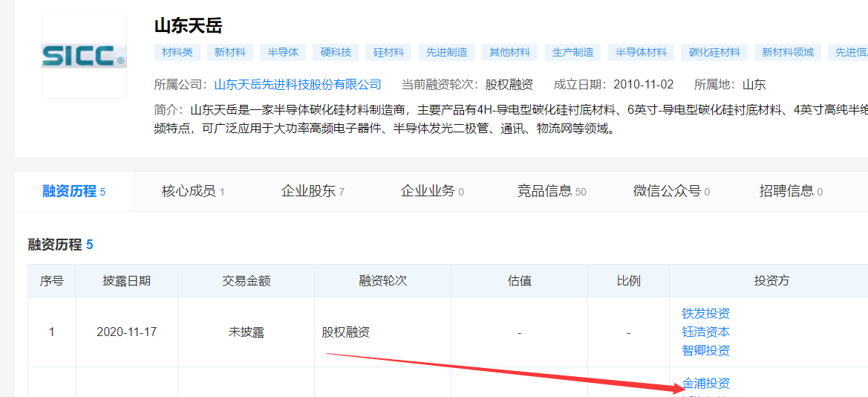This screenshot has width=868, height=397.
Task: Switch to the 核心成员 tab
Action: point(193,191)
